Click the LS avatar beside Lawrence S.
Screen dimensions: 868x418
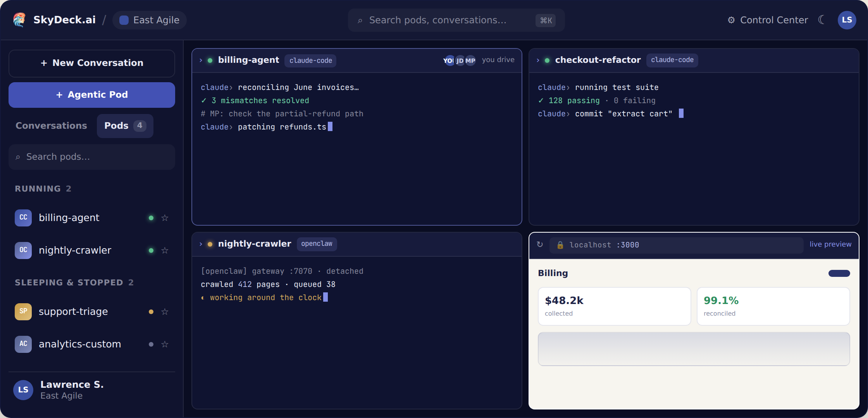(23, 390)
